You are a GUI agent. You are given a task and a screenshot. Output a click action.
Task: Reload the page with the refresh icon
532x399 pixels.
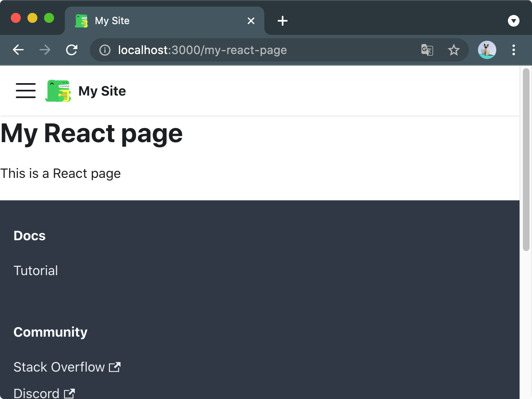pos(71,50)
